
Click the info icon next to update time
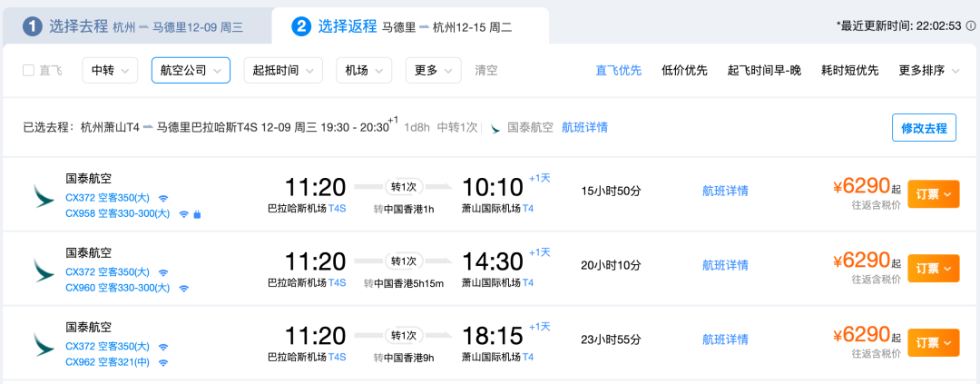click(971, 25)
